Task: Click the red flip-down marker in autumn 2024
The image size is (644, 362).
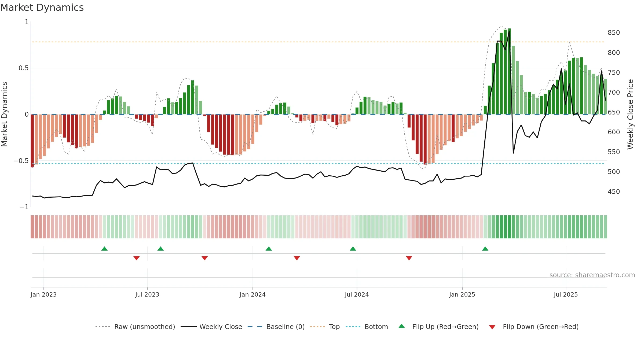Action: point(409,258)
